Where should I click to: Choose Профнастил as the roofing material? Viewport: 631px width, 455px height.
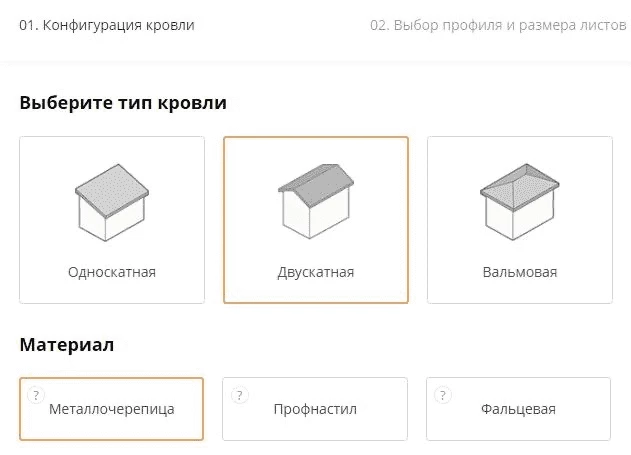pyautogui.click(x=315, y=409)
